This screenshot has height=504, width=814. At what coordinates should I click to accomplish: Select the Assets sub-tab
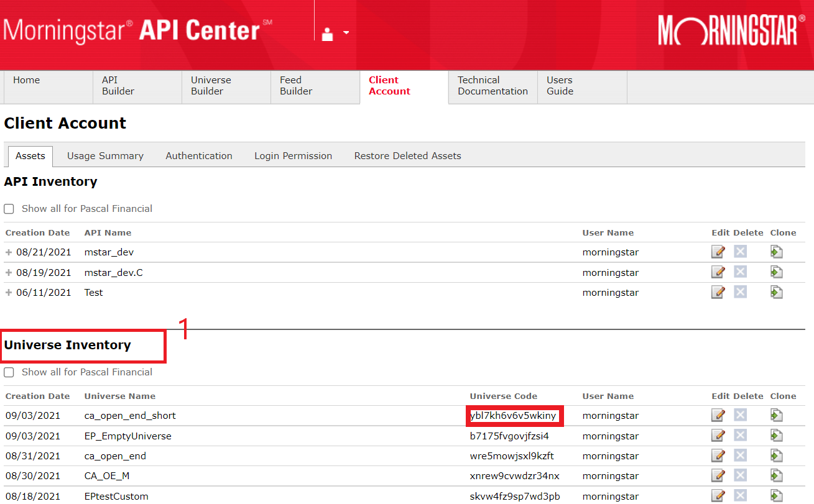pyautogui.click(x=30, y=156)
